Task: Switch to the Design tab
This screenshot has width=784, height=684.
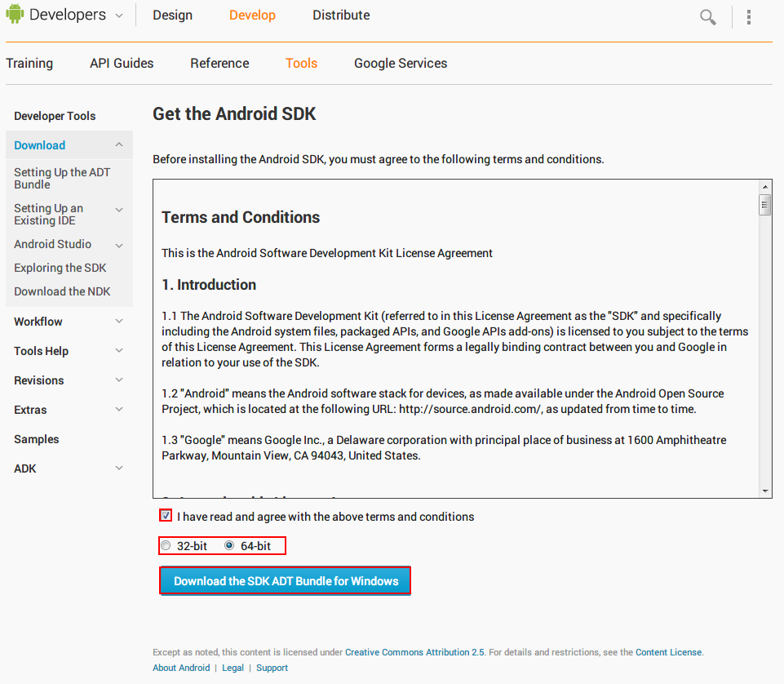Action: pos(172,16)
